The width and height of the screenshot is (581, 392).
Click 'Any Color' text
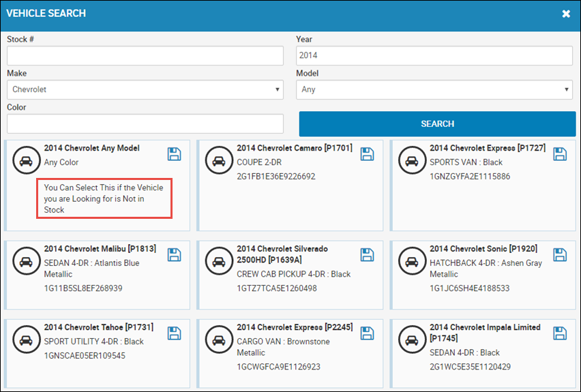pyautogui.click(x=61, y=162)
